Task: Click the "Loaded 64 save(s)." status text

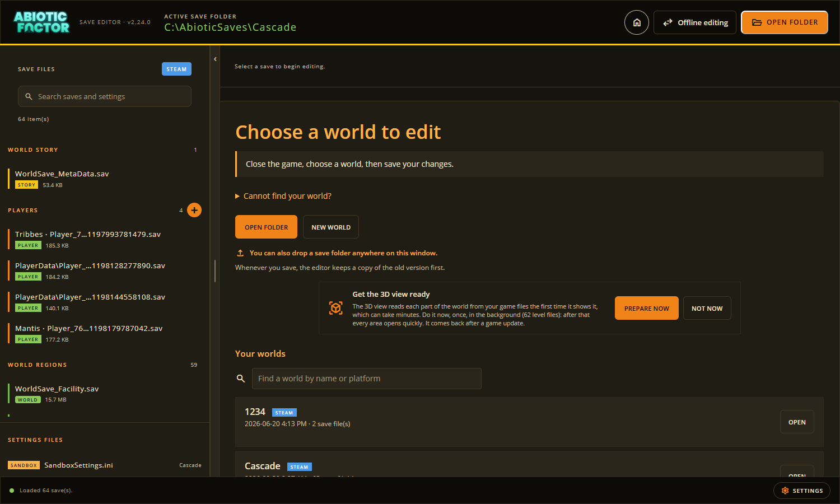Action: tap(46, 491)
